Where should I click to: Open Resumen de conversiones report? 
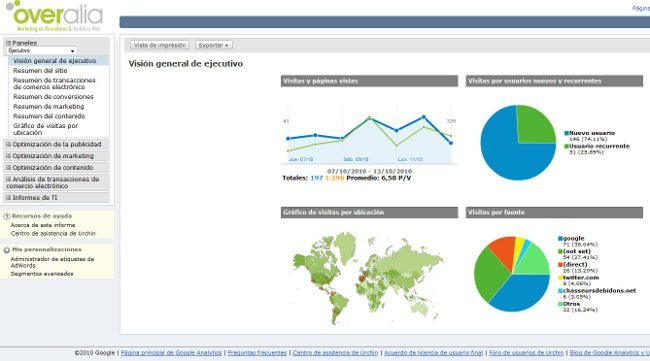[x=53, y=97]
